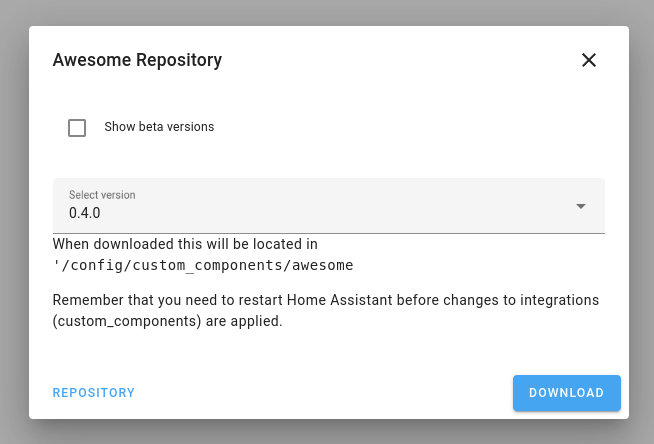Click the "When downloaded this will be located" line

tap(185, 244)
